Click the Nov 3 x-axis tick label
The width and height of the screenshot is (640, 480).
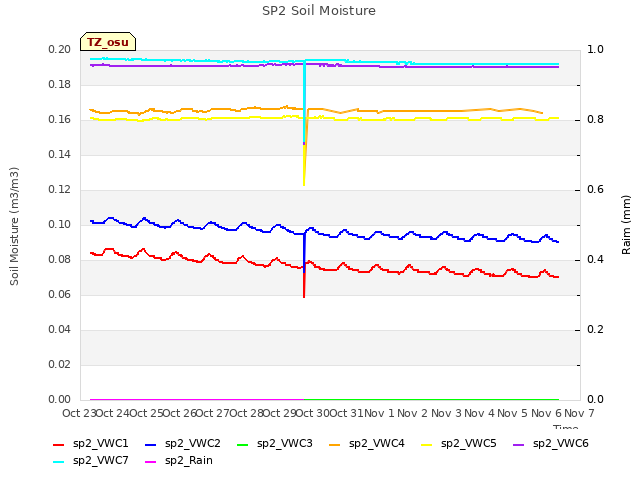point(446,413)
